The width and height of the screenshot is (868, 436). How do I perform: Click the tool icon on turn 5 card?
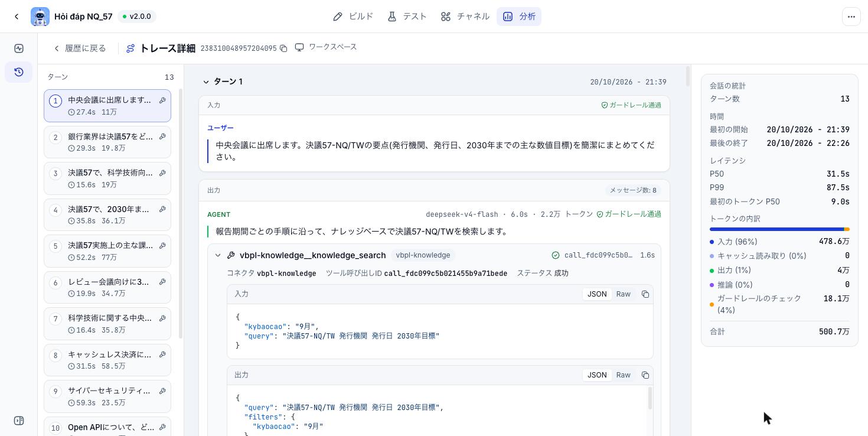pyautogui.click(x=162, y=246)
